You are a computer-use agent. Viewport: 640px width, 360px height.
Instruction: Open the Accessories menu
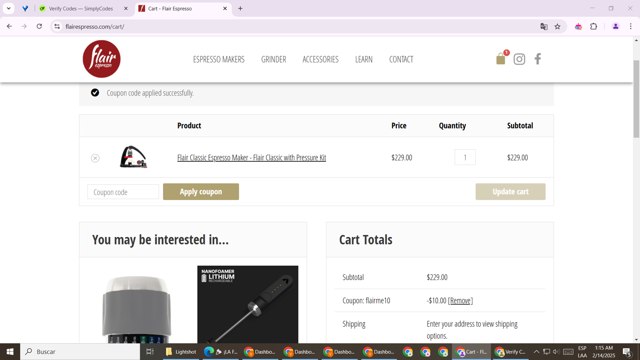click(x=320, y=59)
